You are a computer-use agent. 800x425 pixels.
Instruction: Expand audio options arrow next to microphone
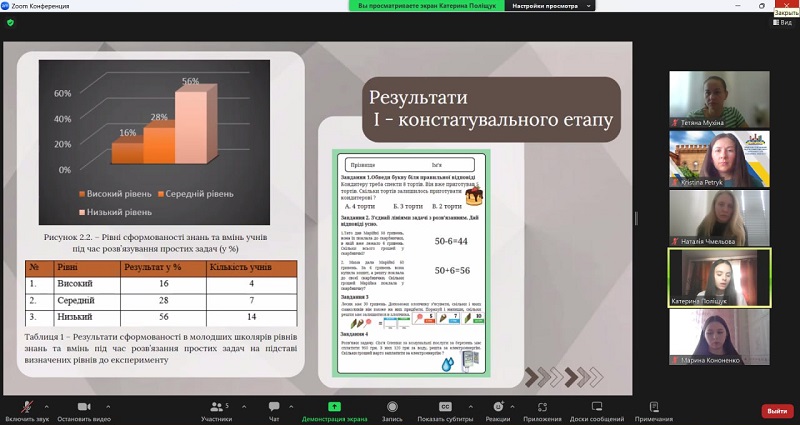[x=48, y=404]
